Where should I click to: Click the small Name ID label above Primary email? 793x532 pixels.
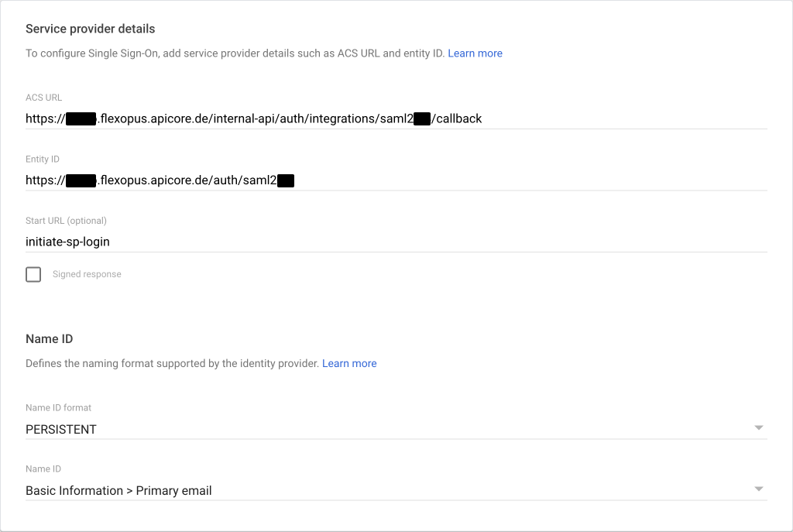(43, 469)
